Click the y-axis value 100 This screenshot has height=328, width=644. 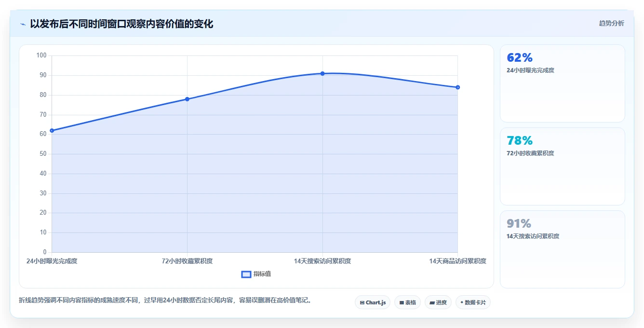pos(41,55)
